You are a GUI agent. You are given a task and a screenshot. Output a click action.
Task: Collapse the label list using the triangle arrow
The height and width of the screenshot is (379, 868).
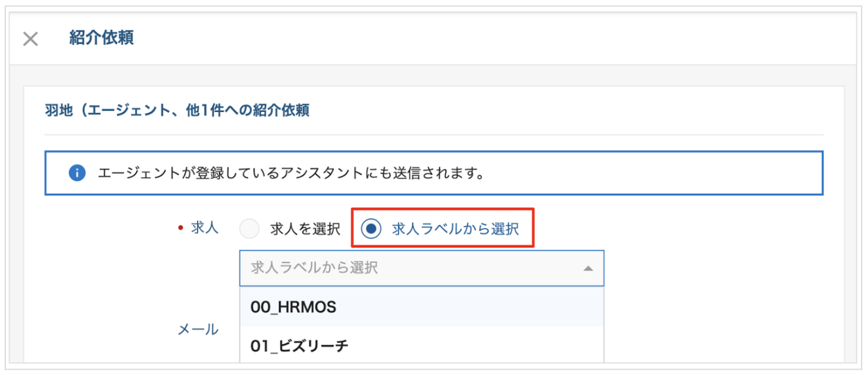[588, 268]
